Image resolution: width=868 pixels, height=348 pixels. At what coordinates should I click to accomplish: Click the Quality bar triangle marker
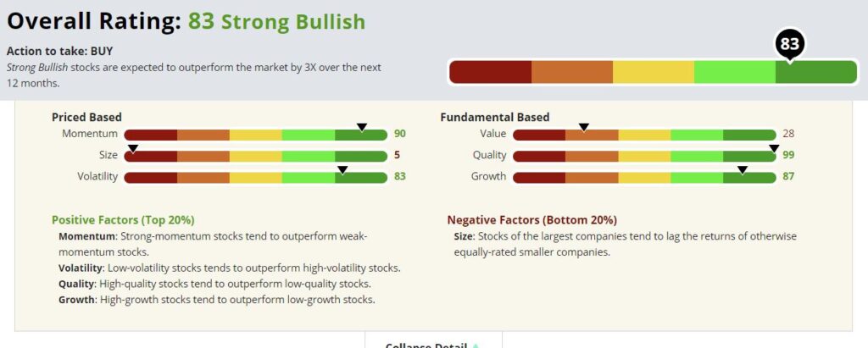tap(774, 149)
